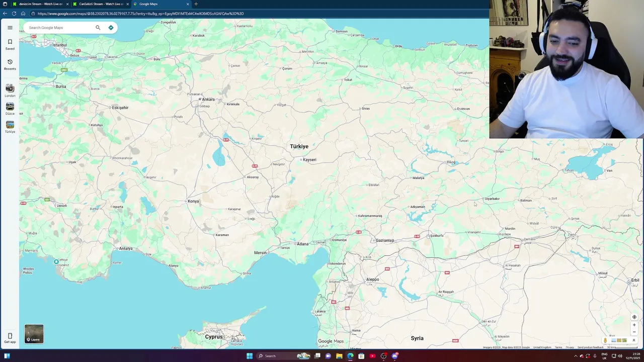This screenshot has width=644, height=362.
Task: Click the Kayseri city label
Action: coord(309,160)
